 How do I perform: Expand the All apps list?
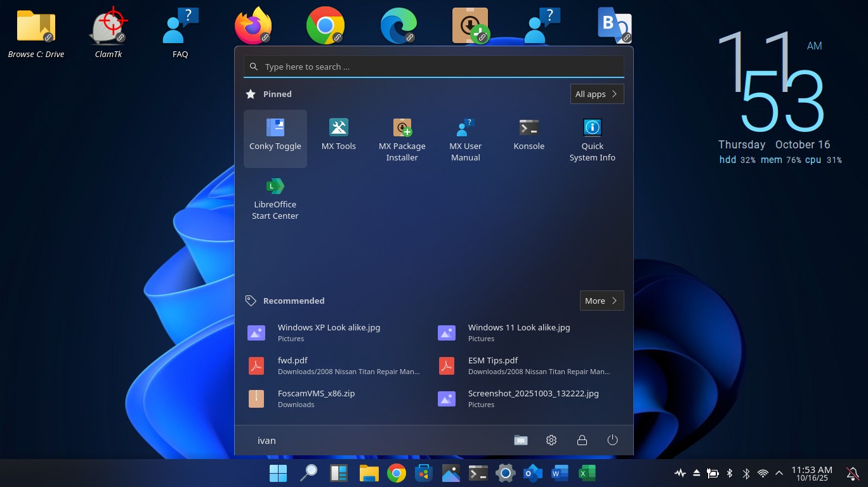coord(596,94)
